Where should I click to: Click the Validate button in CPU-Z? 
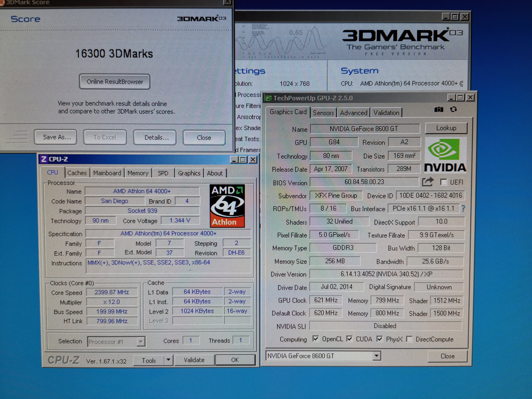coord(194,360)
